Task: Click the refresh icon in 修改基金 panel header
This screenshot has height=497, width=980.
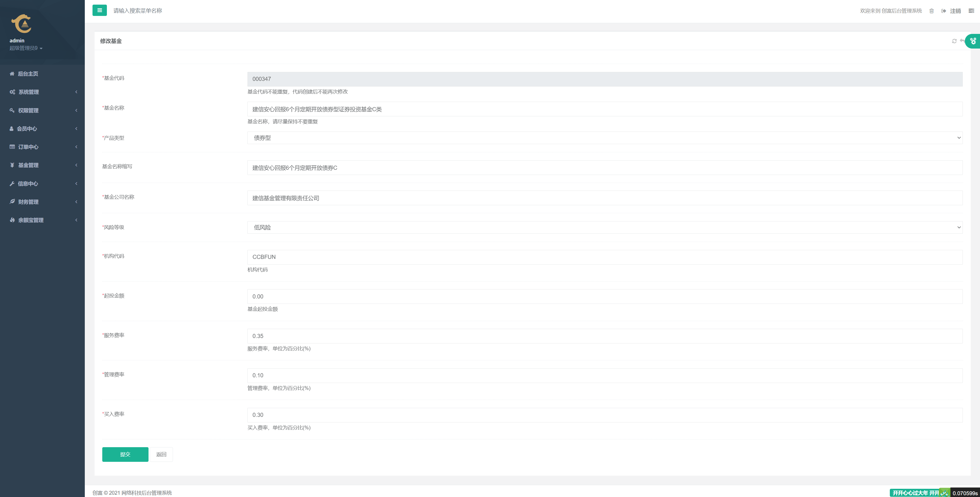Action: coord(954,41)
